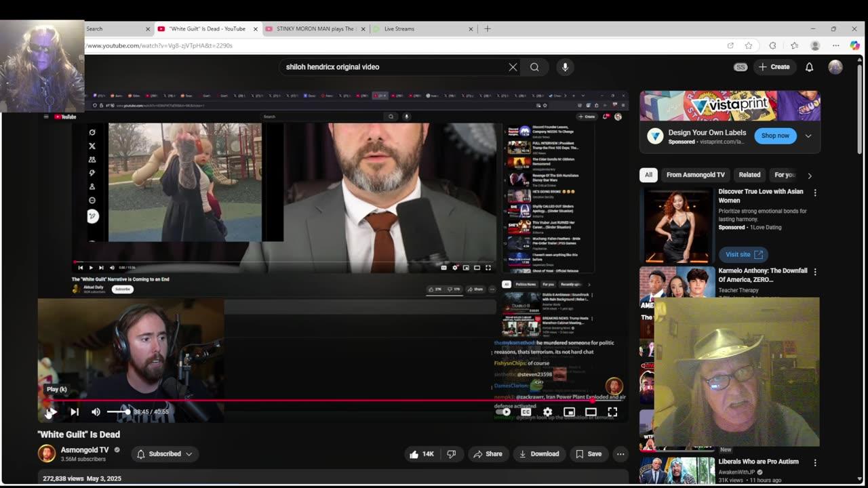Seek on the red video progress bar
The height and width of the screenshot is (488, 868).
point(332,400)
